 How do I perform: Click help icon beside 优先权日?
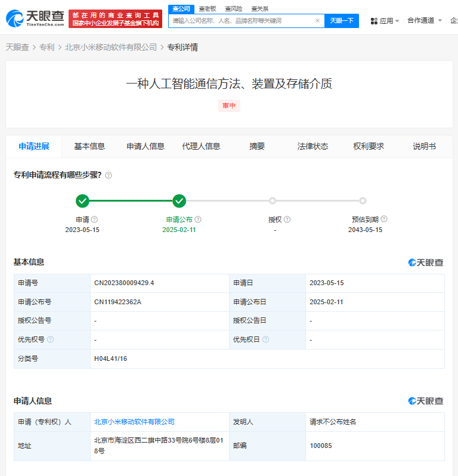[265, 339]
